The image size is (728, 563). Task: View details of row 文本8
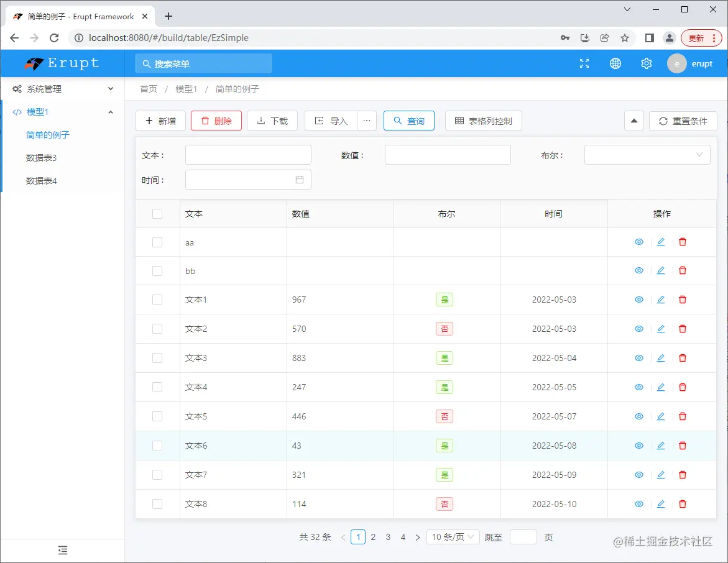point(639,504)
